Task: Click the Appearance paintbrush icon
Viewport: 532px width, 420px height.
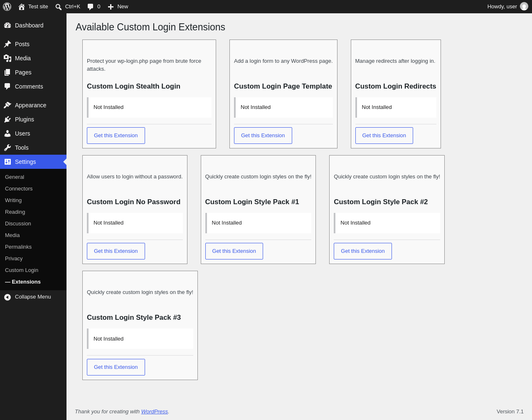Action: coord(7,105)
